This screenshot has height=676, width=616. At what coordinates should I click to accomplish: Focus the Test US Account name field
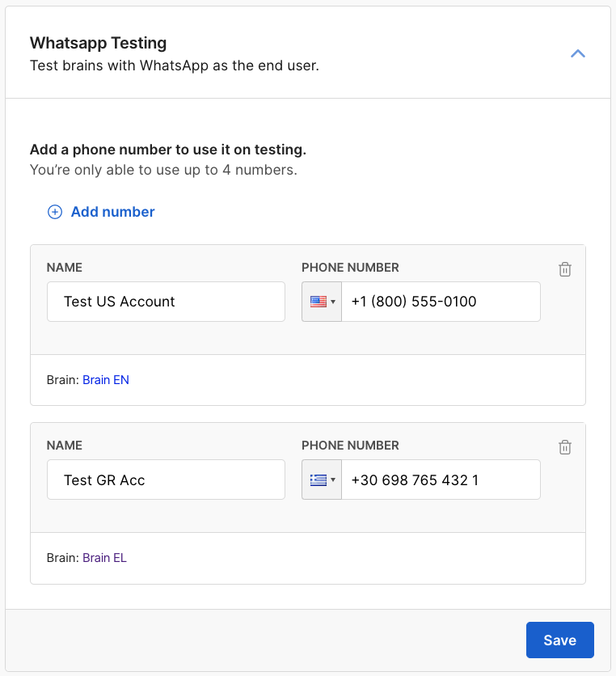point(166,302)
